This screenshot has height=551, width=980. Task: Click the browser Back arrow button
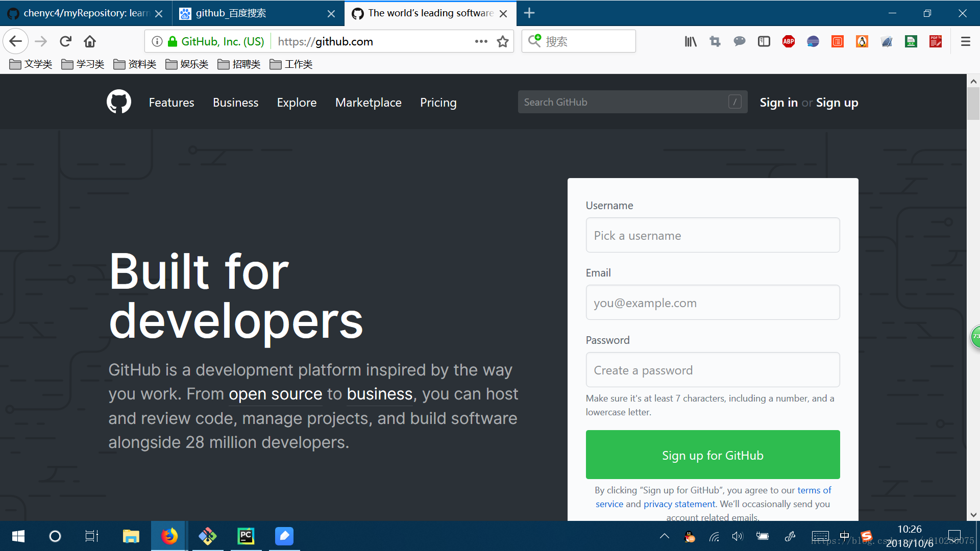15,41
